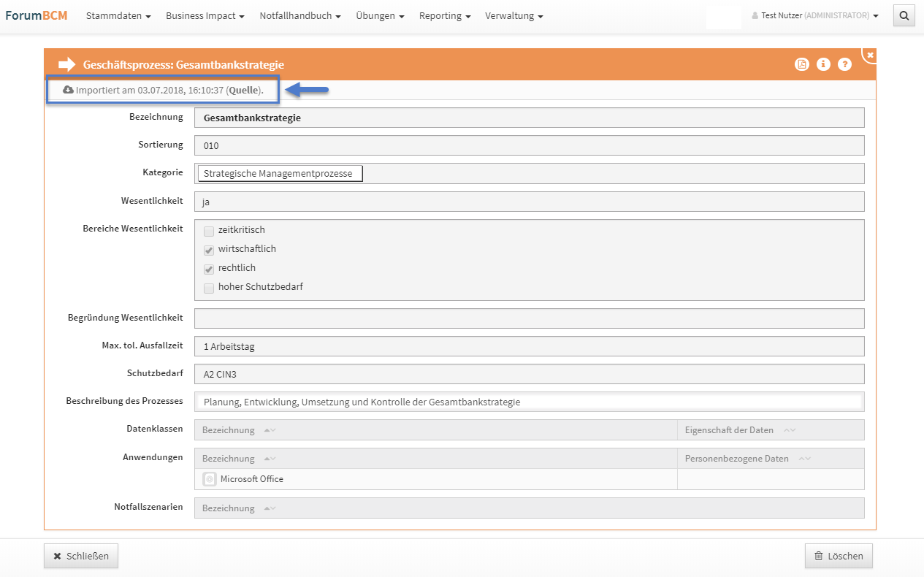Click the Löschen button
The height and width of the screenshot is (577, 924).
click(839, 556)
